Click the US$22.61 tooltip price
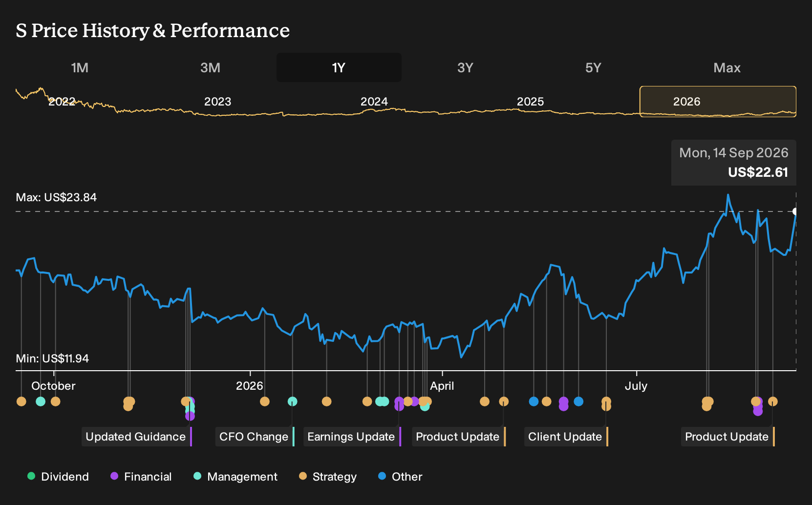 click(758, 172)
